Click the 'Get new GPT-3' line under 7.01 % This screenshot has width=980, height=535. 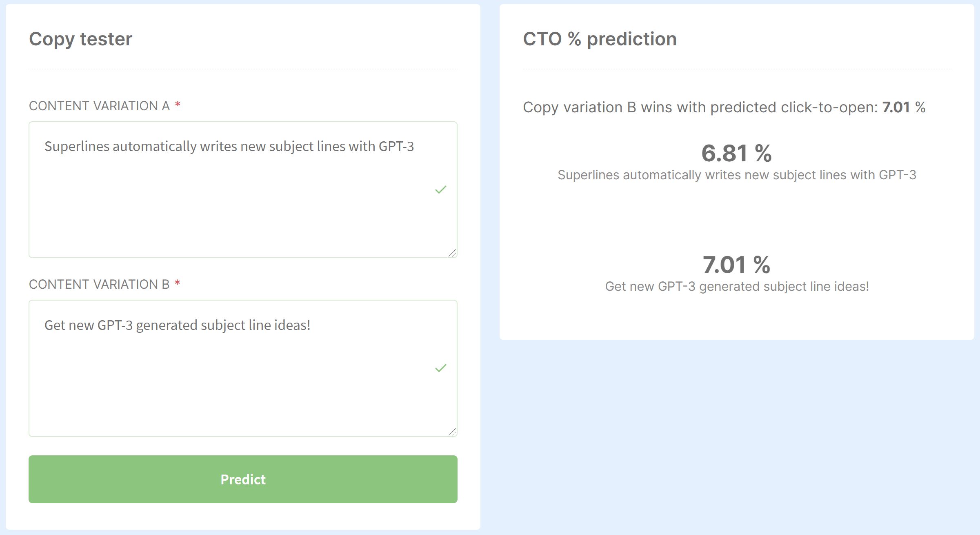[x=737, y=287]
